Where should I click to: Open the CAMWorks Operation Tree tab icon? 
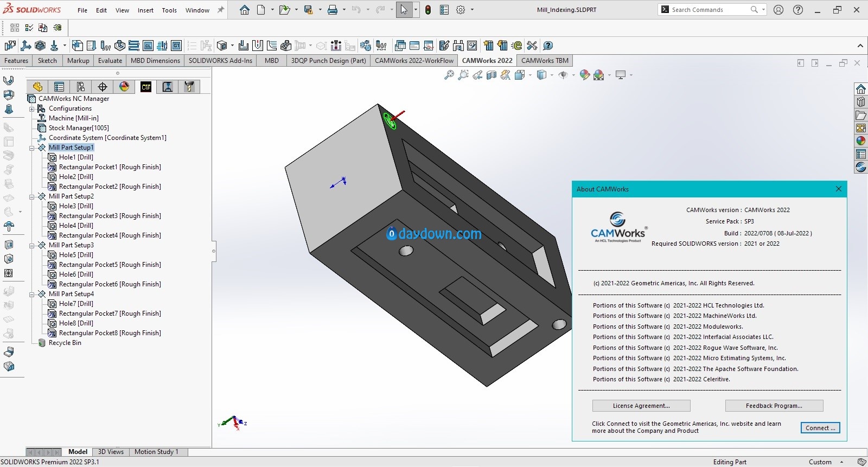(x=168, y=87)
